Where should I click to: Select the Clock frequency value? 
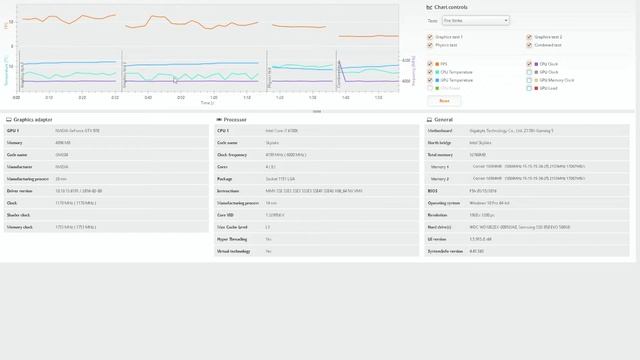pos(286,155)
